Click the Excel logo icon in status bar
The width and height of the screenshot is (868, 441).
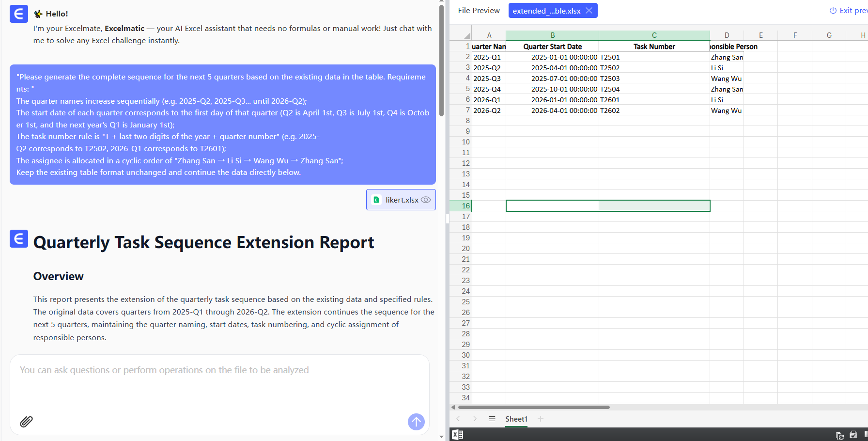click(457, 435)
